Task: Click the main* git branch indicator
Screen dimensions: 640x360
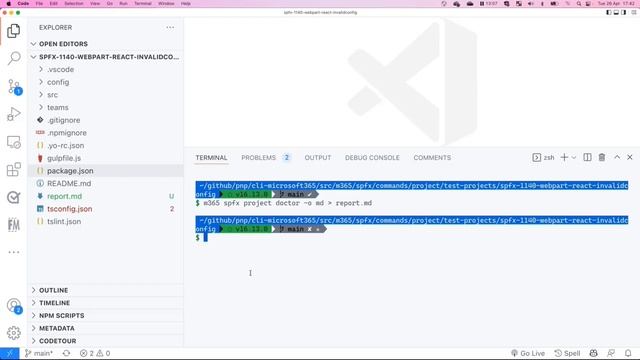Action: (x=39, y=353)
